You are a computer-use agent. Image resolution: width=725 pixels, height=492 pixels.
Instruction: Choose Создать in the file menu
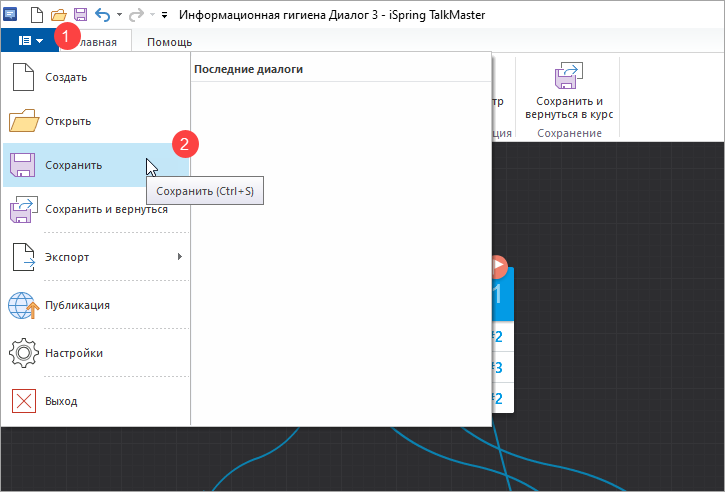[x=96, y=77]
